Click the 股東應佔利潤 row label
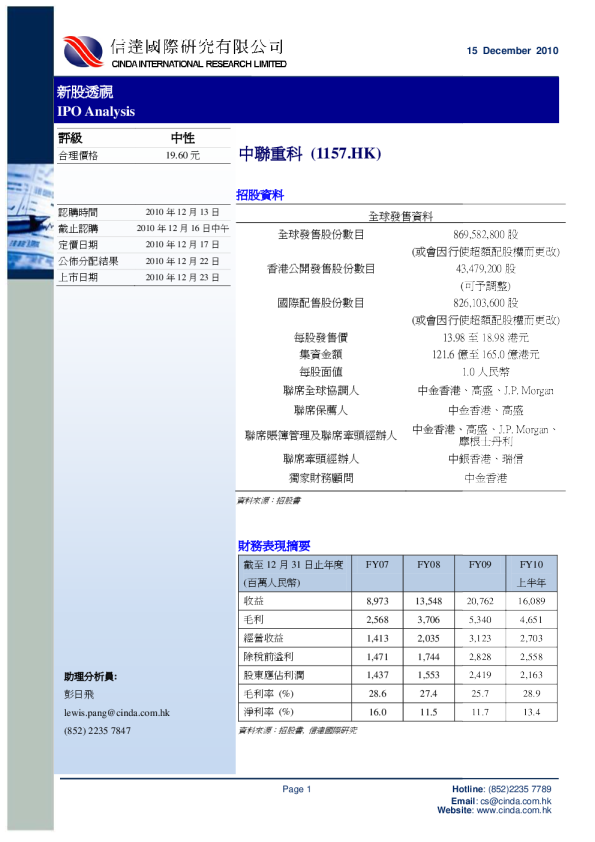 274,675
